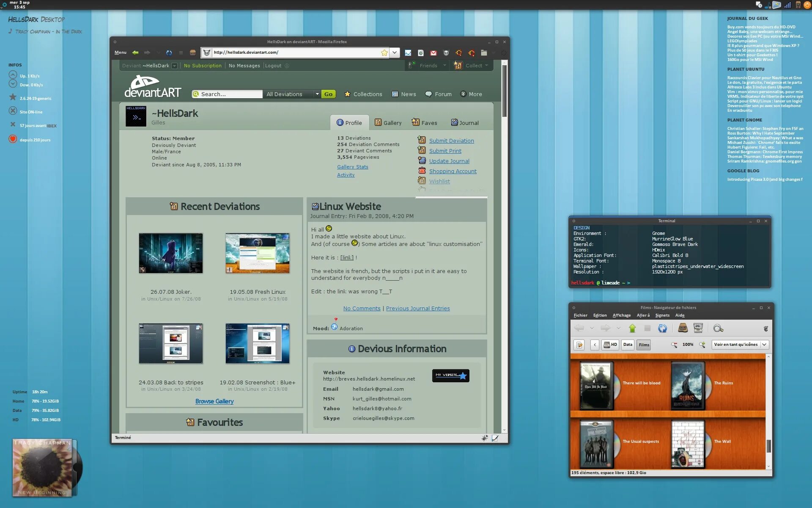Open the Affichage menu in file browser
The width and height of the screenshot is (812, 508).
point(622,315)
